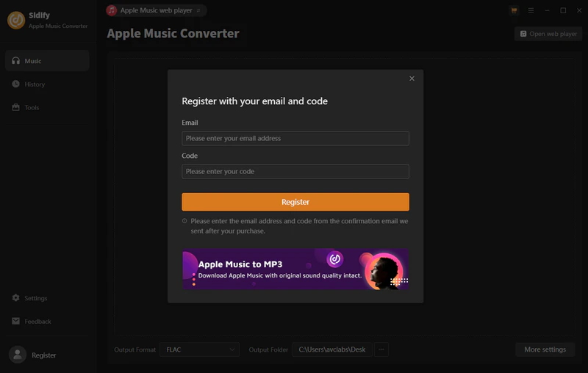Click the Output Format chevron arrow
Screen dimensions: 588x373
coord(232,350)
